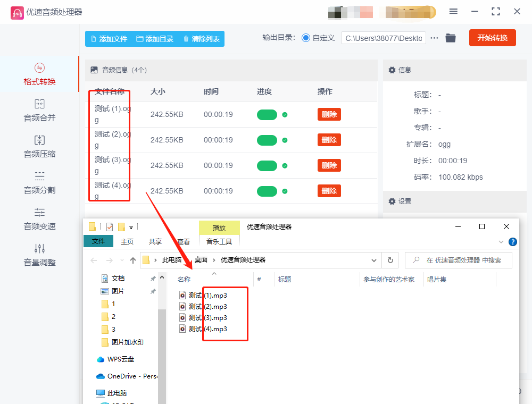532x404 pixels.
Task: Open the Explorer help icon
Action: click(513, 242)
